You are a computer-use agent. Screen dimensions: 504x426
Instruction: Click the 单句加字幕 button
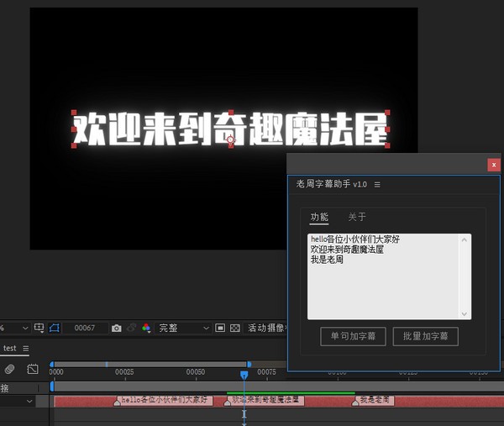coord(353,336)
